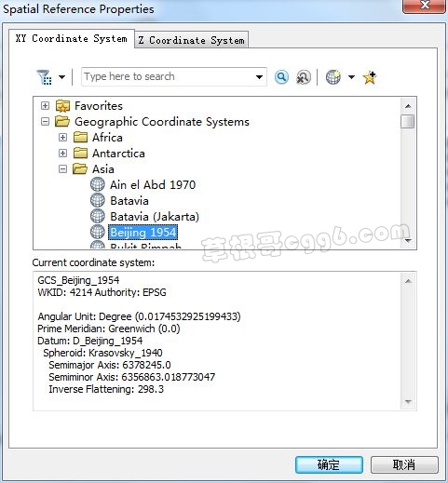This screenshot has height=483, width=448.
Task: Click the globe add coordinate system icon
Action: click(x=333, y=77)
